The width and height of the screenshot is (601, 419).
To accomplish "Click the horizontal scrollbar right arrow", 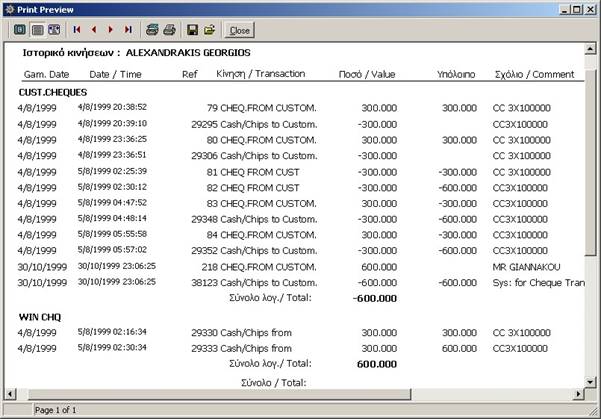I will (576, 392).
